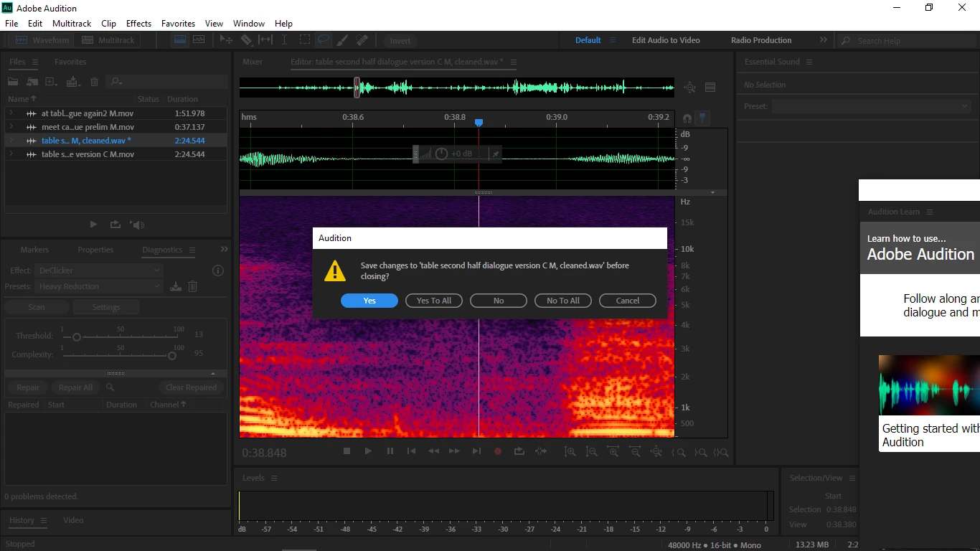
Task: Click the Fast Forward transport button
Action: pyautogui.click(x=454, y=451)
